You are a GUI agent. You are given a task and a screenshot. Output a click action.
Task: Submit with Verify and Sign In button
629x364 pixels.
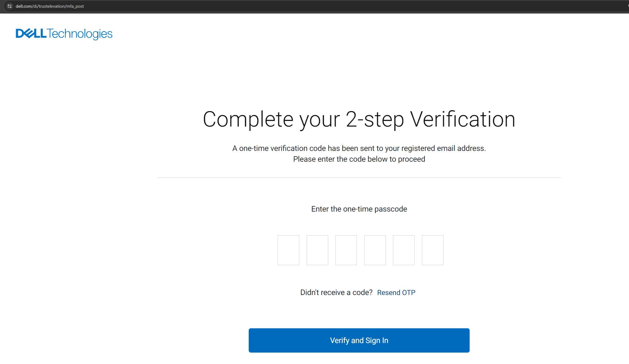pos(359,340)
